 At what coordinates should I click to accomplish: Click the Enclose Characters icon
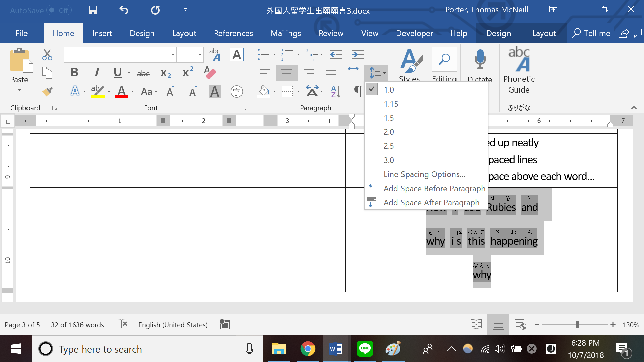pyautogui.click(x=237, y=92)
